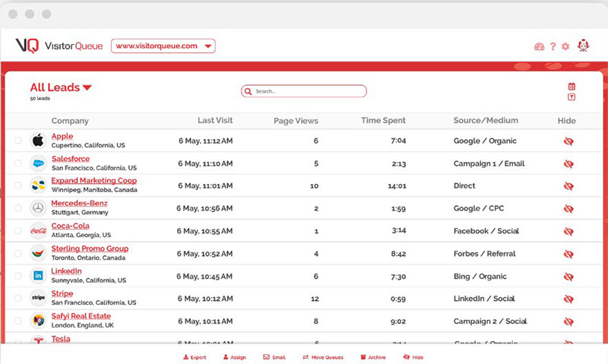
Task: Sort by Page Views column header
Action: pos(296,121)
